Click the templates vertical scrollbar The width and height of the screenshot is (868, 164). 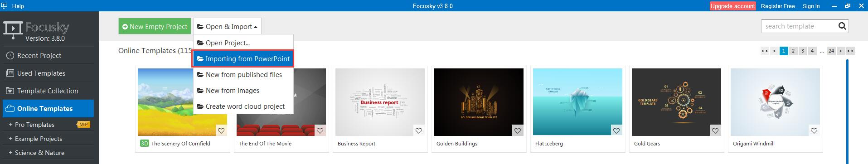(847, 111)
